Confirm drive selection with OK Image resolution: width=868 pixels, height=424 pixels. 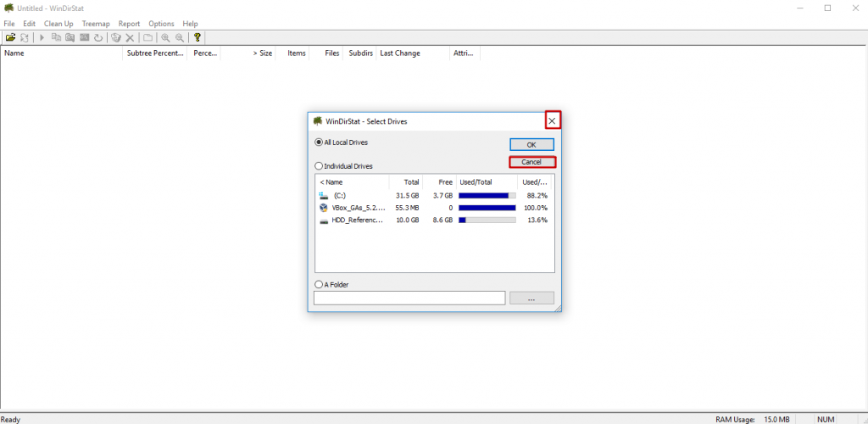click(531, 144)
